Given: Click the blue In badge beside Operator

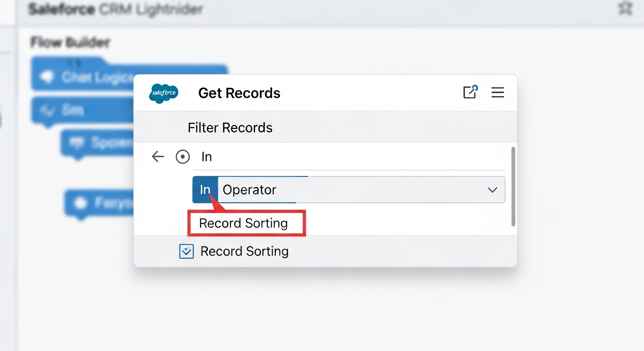Looking at the screenshot, I should click(204, 189).
